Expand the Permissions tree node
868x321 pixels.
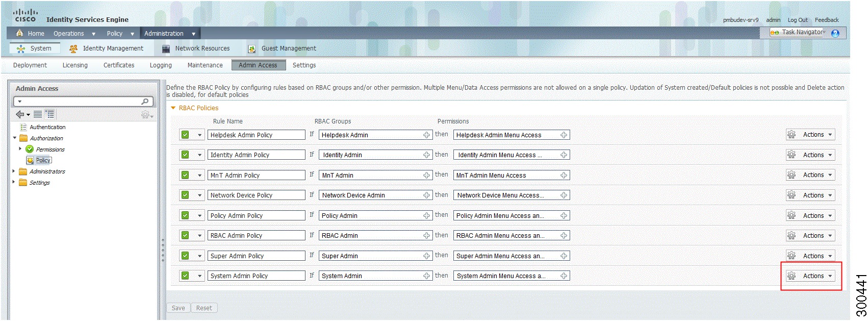point(20,149)
